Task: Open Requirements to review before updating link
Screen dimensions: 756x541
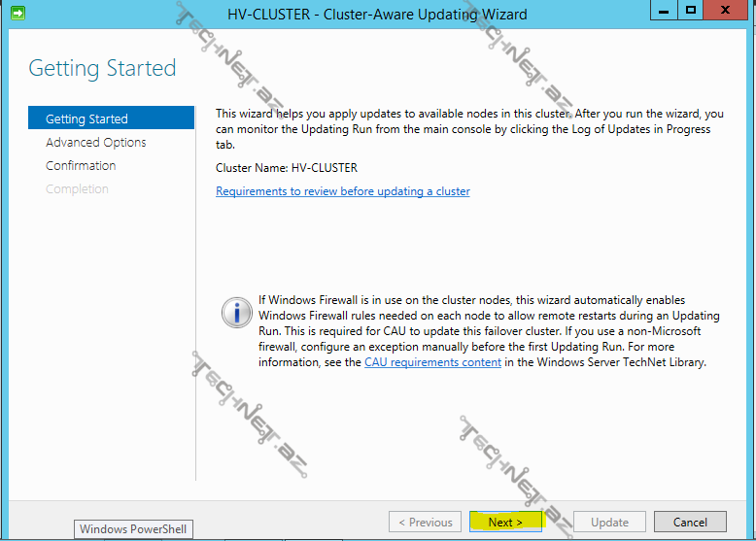Action: [x=342, y=191]
